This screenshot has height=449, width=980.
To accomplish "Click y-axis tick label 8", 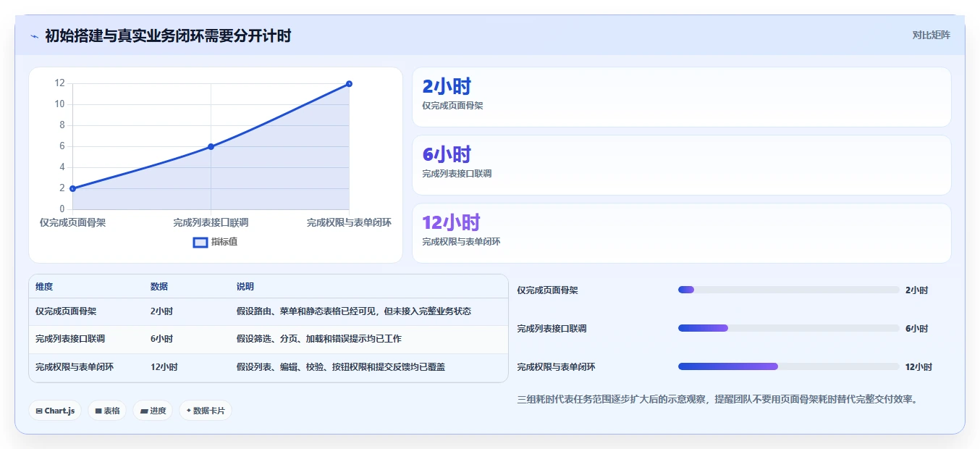I will point(62,125).
